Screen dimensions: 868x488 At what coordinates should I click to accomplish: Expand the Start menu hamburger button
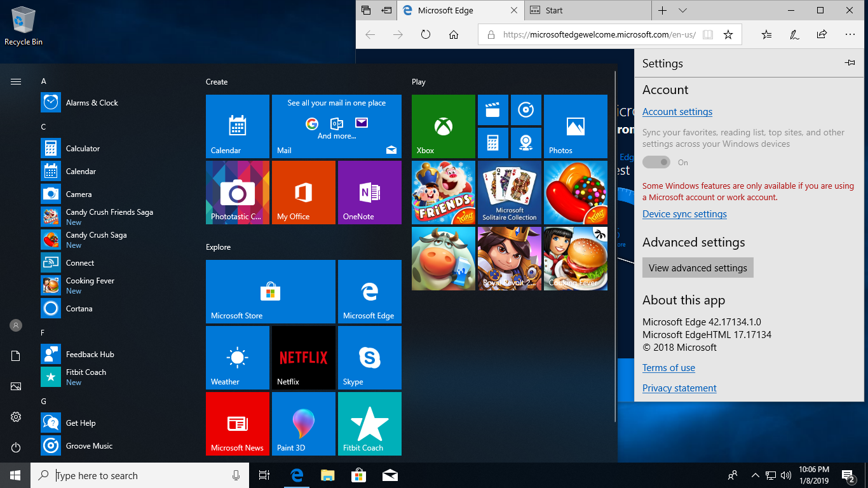16,81
